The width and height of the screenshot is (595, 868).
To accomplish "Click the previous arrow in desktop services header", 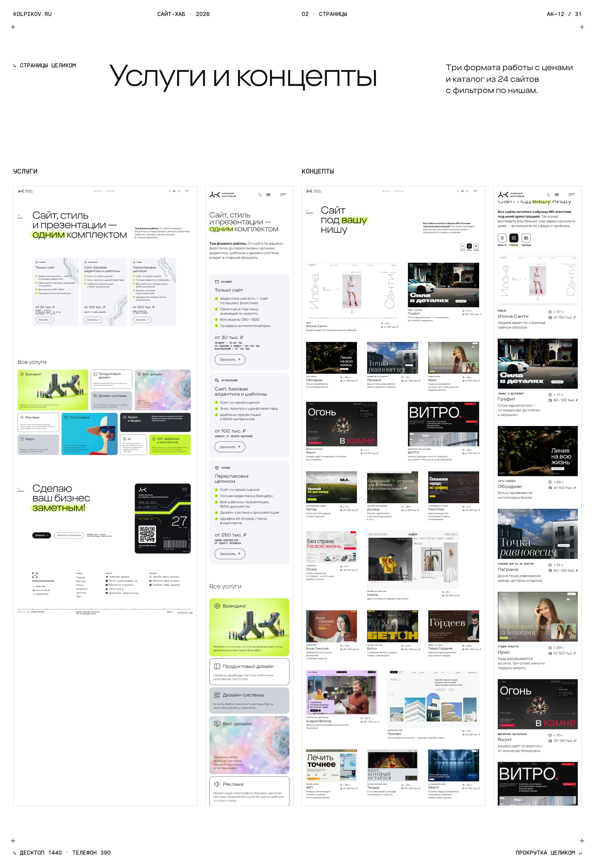I will point(98,191).
